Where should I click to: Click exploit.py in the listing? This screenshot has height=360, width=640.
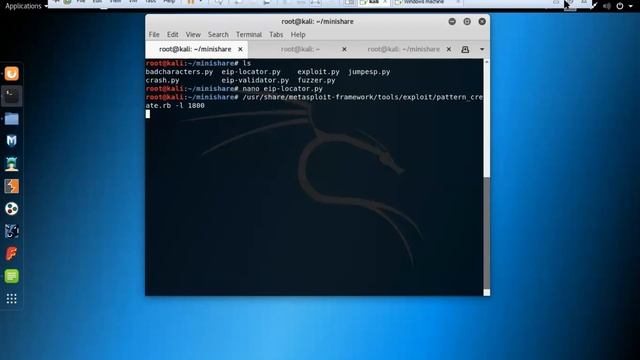click(x=318, y=72)
